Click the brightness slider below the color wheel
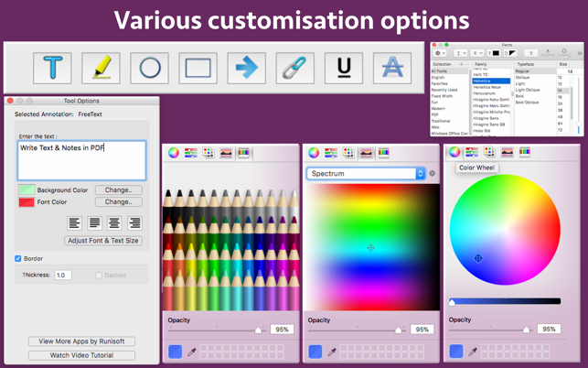The image size is (588, 368). tap(506, 301)
